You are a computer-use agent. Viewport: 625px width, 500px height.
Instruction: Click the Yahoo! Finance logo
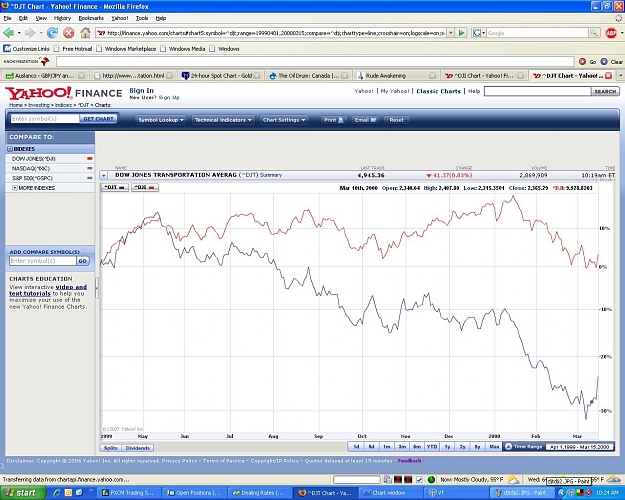[x=64, y=93]
